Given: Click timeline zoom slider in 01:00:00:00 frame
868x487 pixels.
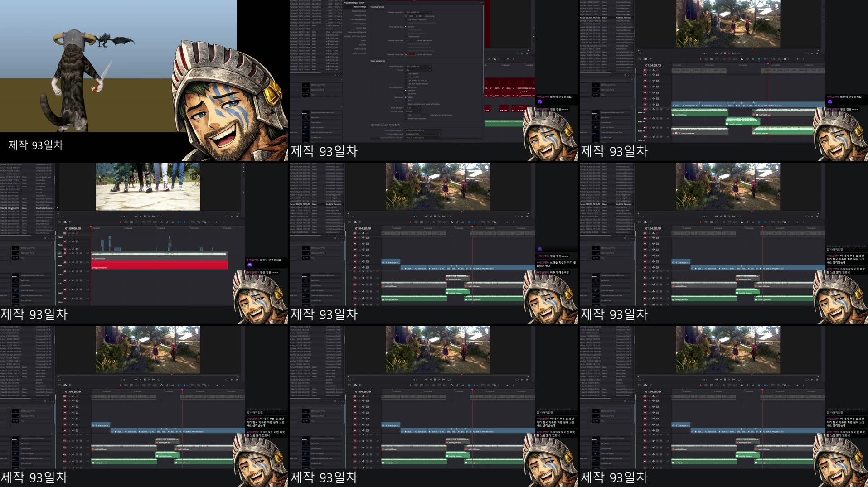Looking at the screenshot, I should pos(216,222).
